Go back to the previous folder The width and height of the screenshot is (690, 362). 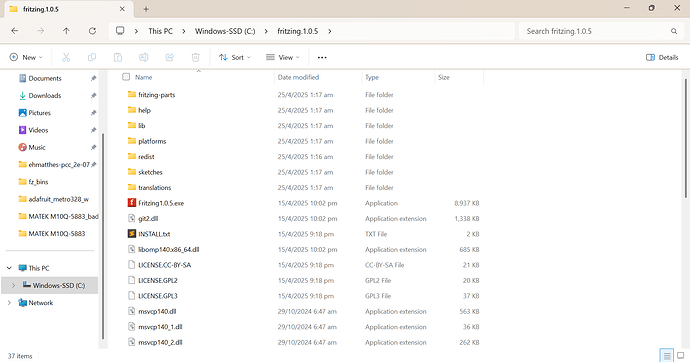pyautogui.click(x=15, y=31)
